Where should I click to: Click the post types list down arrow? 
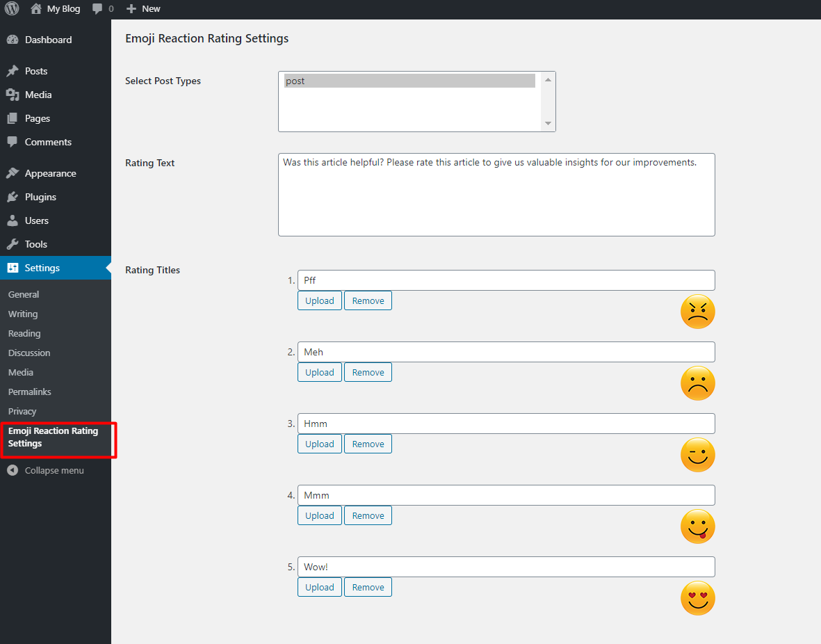(548, 123)
